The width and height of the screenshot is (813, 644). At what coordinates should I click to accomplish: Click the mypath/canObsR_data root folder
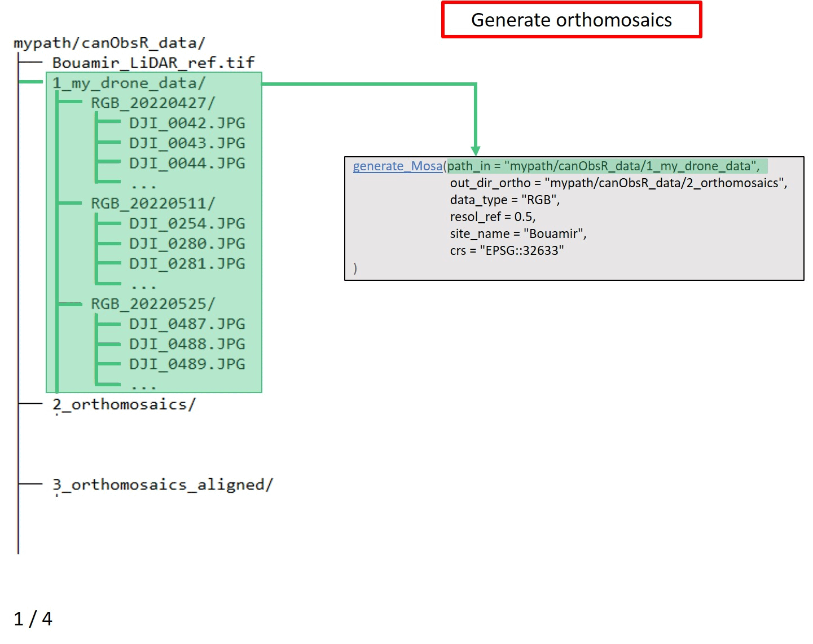pos(109,43)
